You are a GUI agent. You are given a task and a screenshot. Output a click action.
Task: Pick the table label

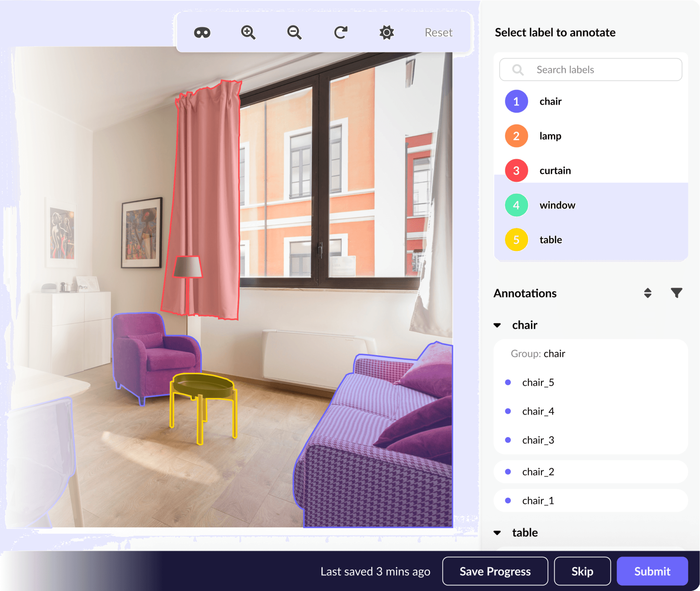point(550,240)
